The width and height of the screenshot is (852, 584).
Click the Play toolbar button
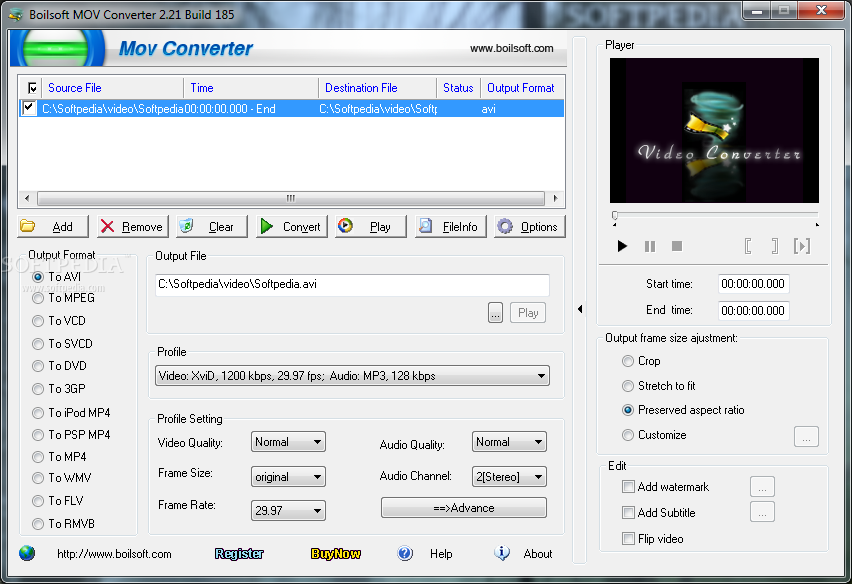[x=371, y=227]
